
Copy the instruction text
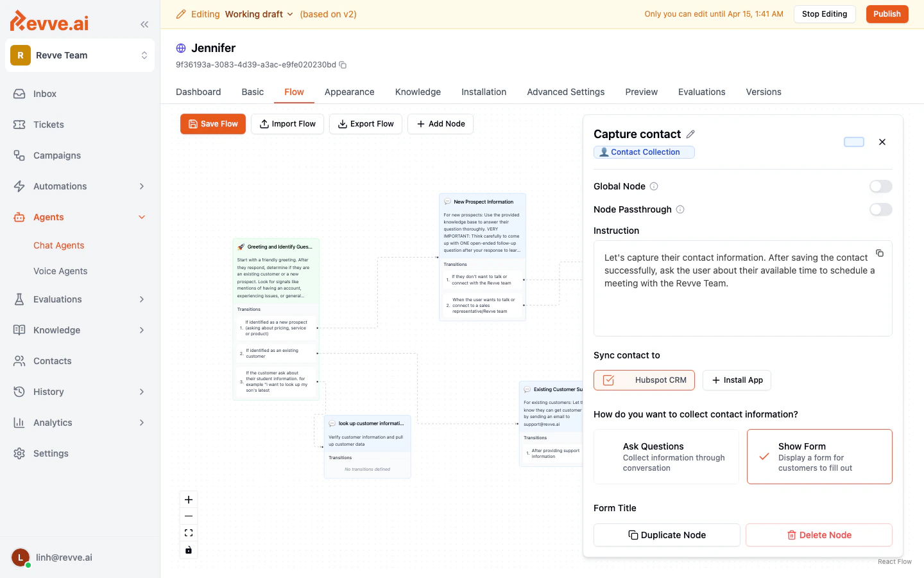[x=880, y=253]
